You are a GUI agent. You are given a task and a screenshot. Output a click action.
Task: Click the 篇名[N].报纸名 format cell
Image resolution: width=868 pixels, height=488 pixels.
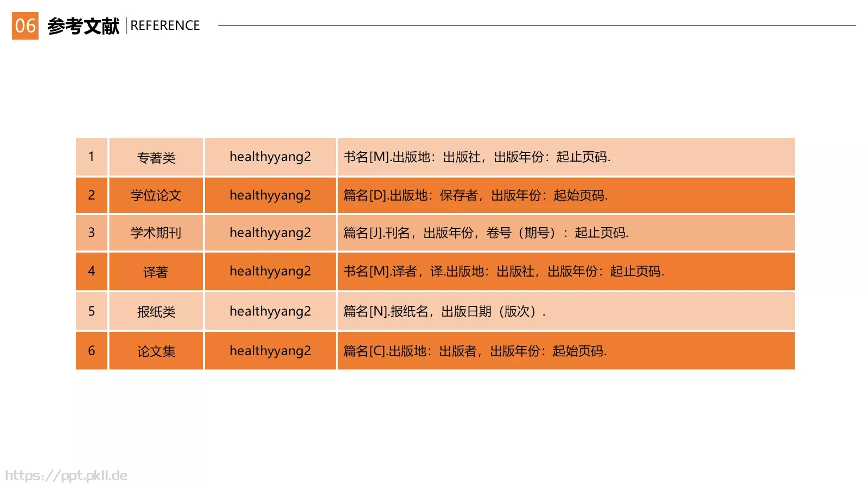pyautogui.click(x=566, y=311)
